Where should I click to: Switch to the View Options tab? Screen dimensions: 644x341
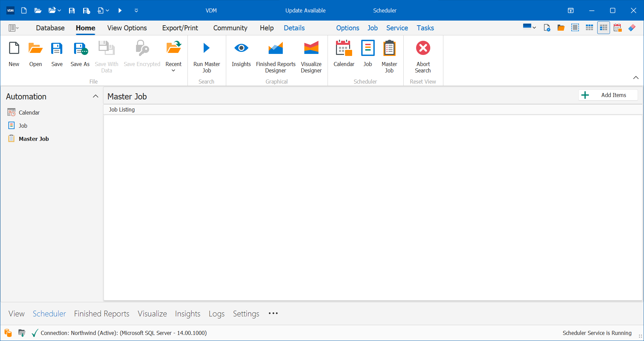127,28
